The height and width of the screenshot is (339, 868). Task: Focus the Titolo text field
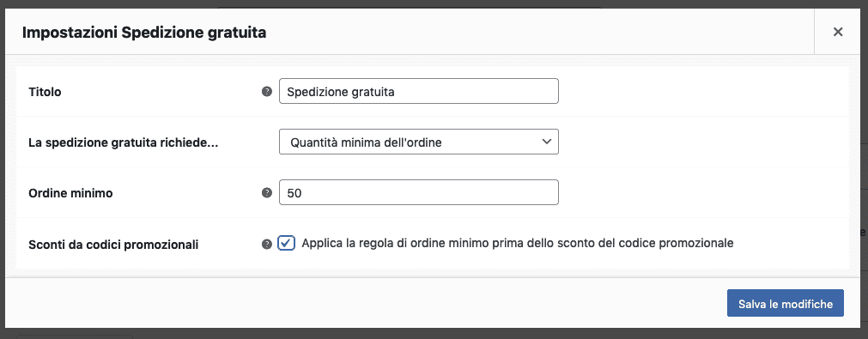point(418,91)
